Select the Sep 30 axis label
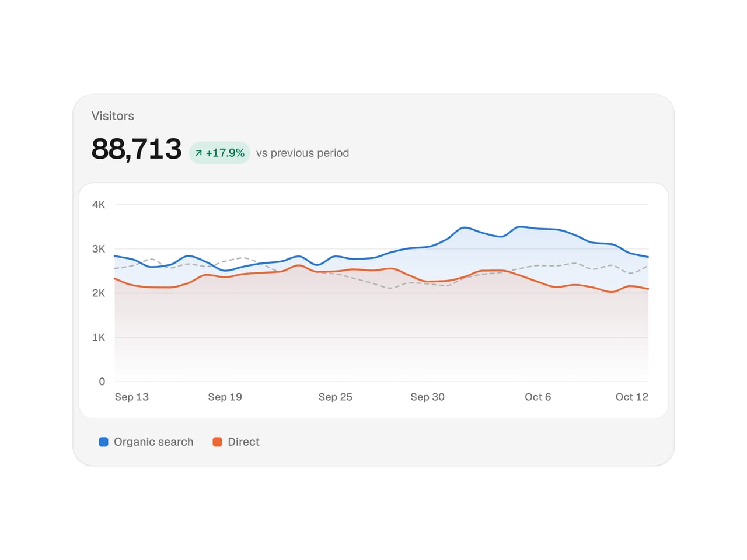This screenshot has height=560, width=747. coord(427,397)
